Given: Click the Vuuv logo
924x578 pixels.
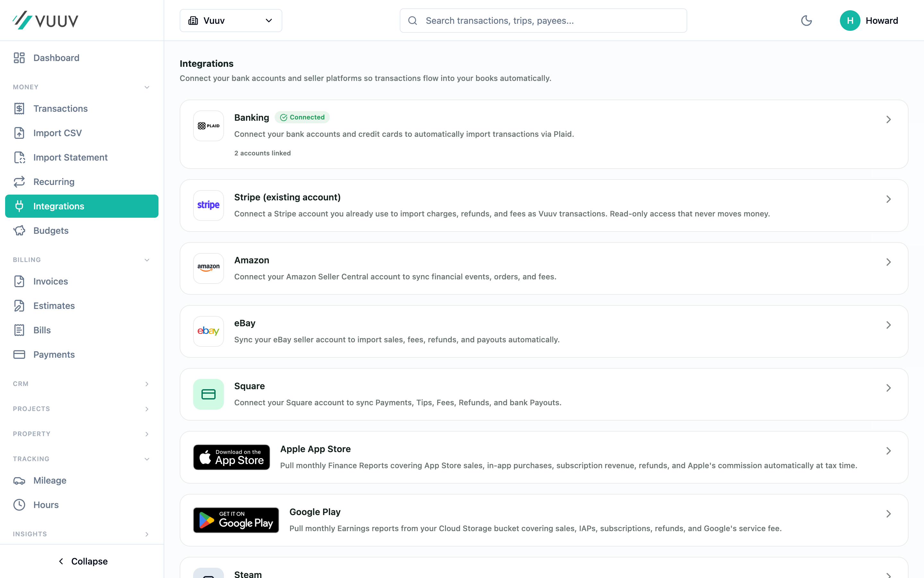Looking at the screenshot, I should [x=45, y=20].
